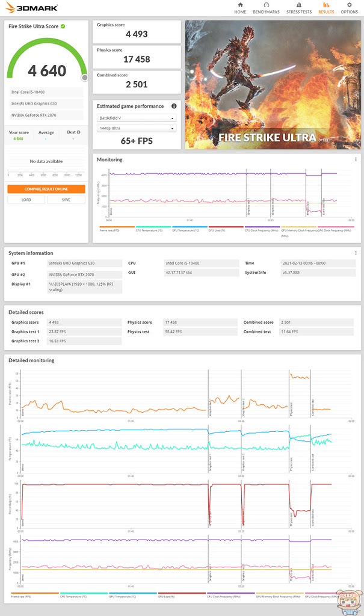Click GPU #2 value NVIDIA GeForce RTX 2070
Viewport: 364px width, 616px height.
(x=84, y=274)
